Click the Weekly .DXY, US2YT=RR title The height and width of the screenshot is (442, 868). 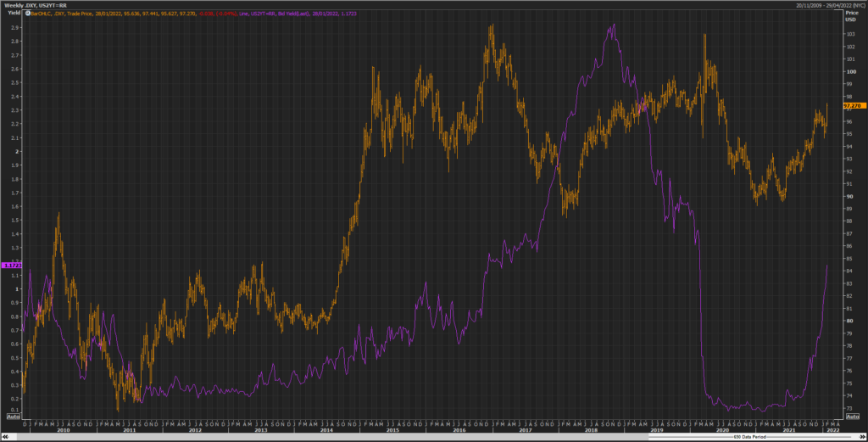(35, 6)
